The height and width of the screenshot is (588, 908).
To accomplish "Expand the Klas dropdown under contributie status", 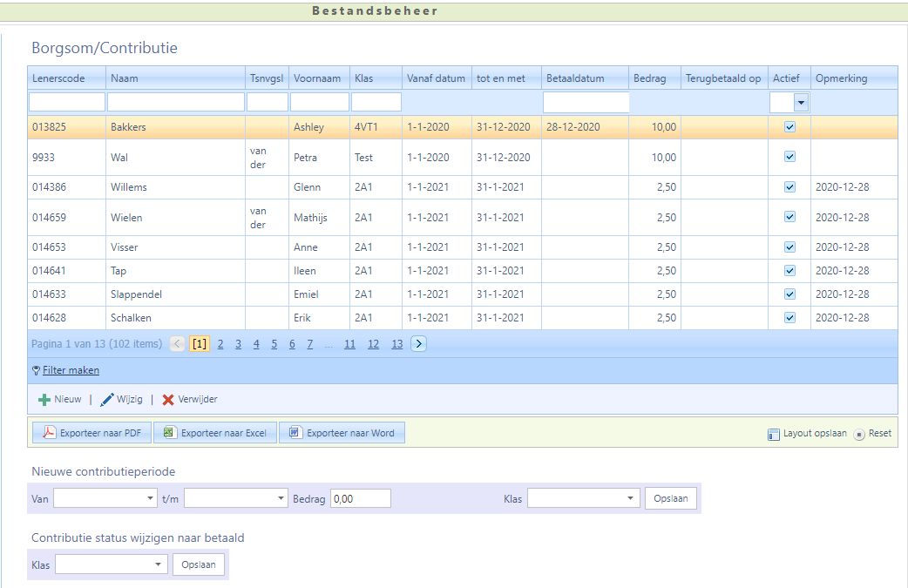I will click(x=158, y=565).
